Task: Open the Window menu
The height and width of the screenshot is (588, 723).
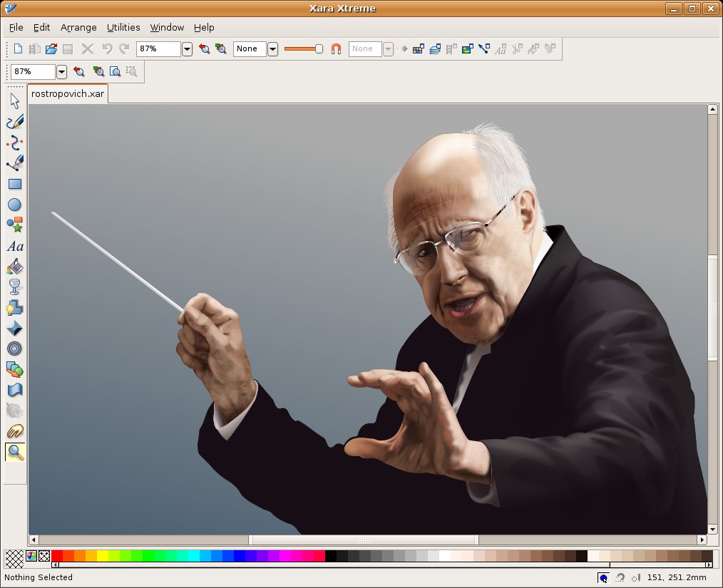Action: click(x=167, y=28)
